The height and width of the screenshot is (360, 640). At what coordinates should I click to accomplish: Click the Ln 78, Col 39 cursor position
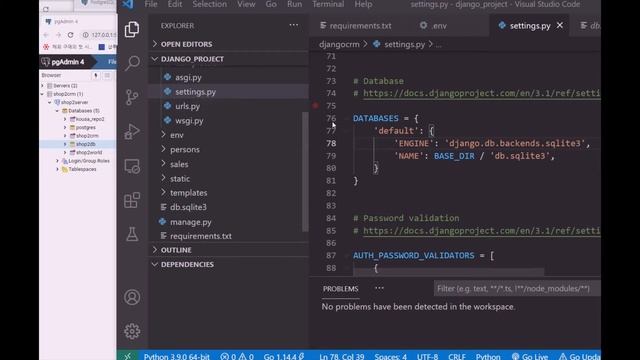(x=342, y=356)
